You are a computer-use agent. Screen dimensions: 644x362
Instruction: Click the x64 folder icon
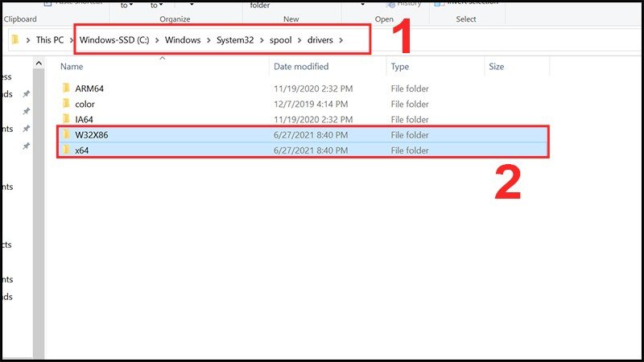pos(66,150)
